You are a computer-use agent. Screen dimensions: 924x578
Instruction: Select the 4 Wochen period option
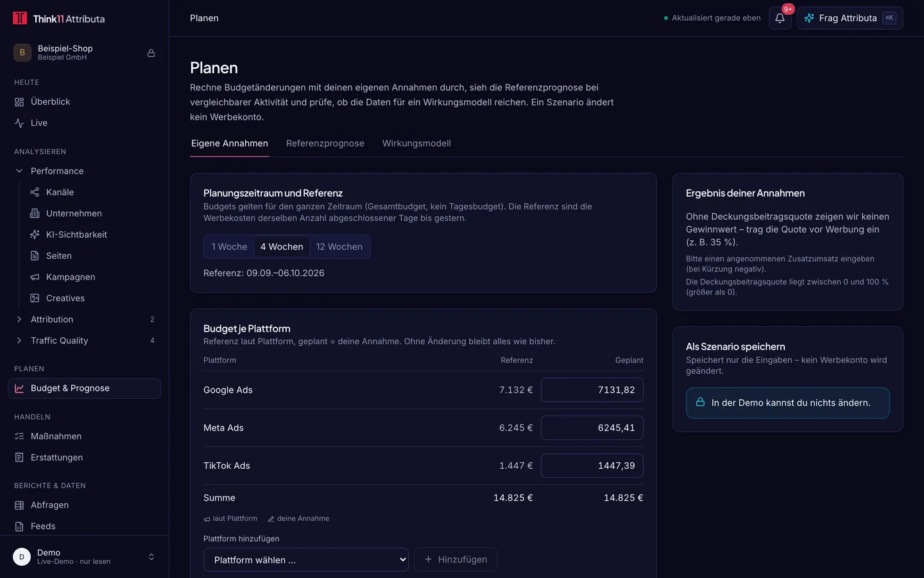tap(282, 247)
